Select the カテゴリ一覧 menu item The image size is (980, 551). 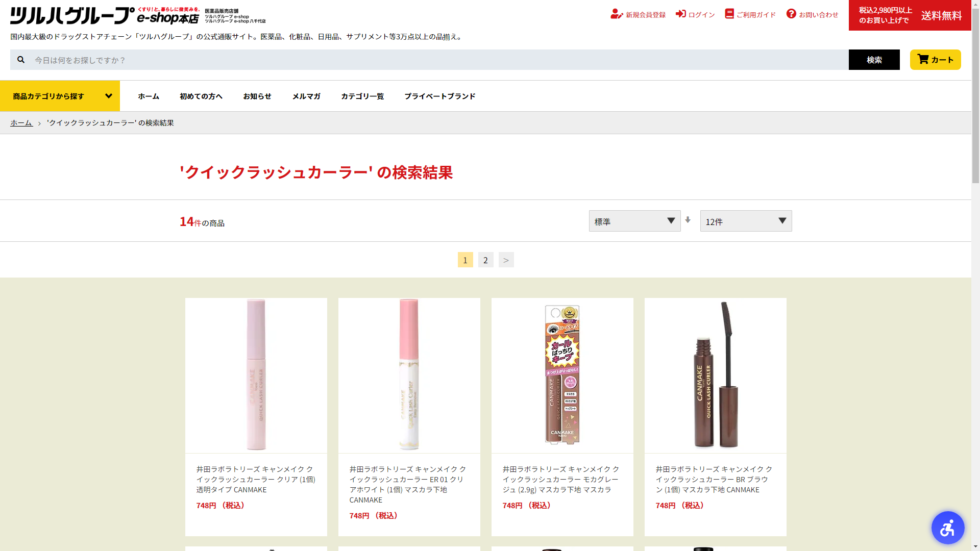click(x=362, y=96)
